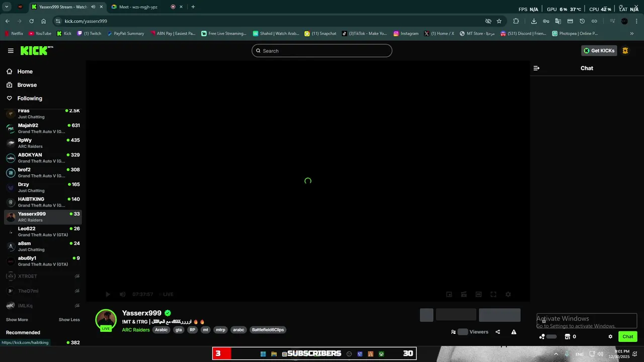The height and width of the screenshot is (362, 644).
Task: Click the Battlefield6Clips tag
Action: 268,330
